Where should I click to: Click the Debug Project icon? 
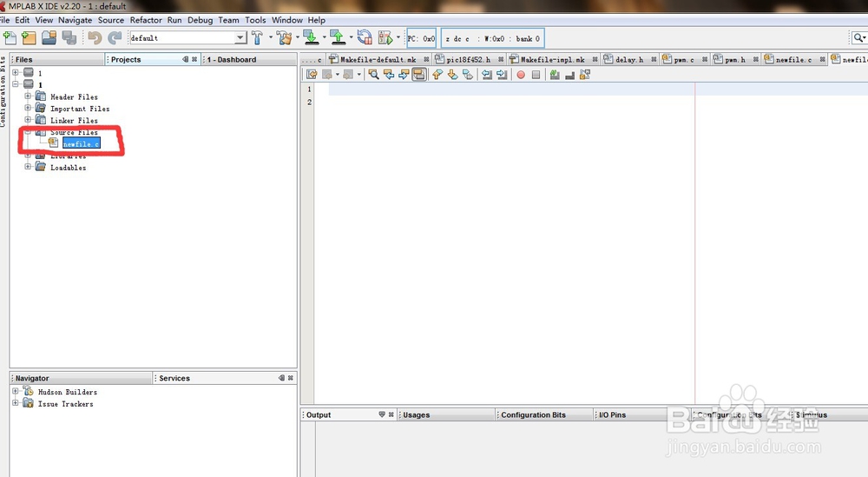tap(385, 37)
